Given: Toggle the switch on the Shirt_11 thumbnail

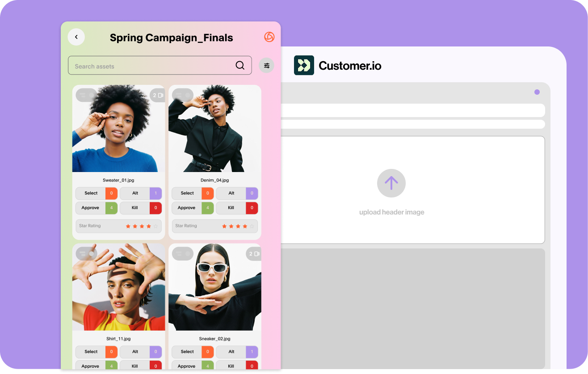Looking at the screenshot, I should 87,254.
